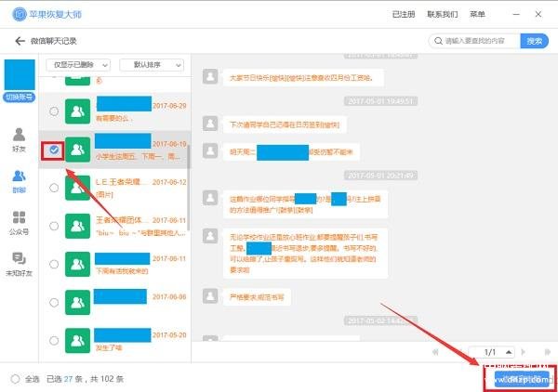558x392 pixels.
Task: Open the 仅显示已删除 filter dropdown
Action: pyautogui.click(x=78, y=65)
